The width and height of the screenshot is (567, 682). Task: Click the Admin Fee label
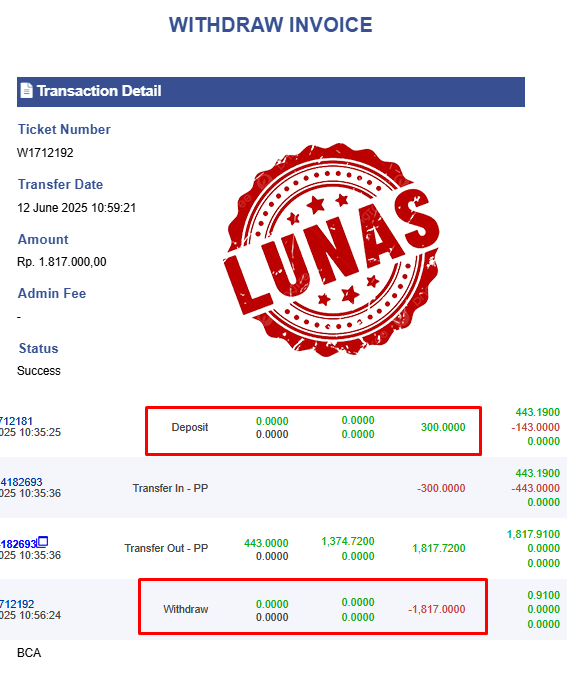52,294
